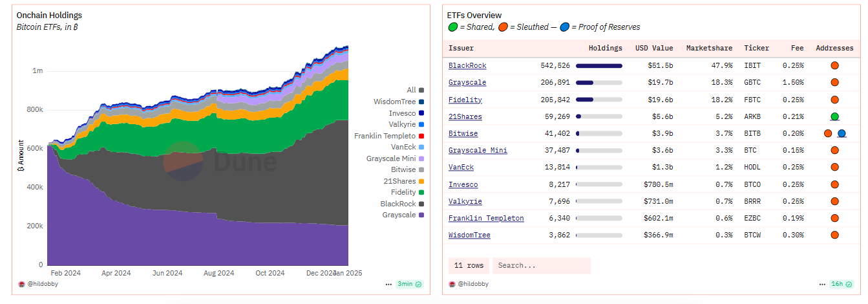Click the orange address icon in Grayscale row

pos(834,82)
